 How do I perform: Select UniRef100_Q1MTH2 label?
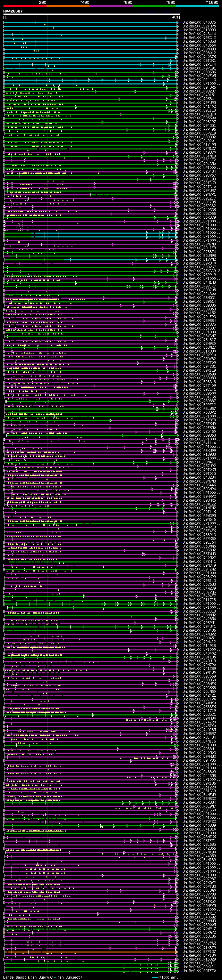(199, 508)
